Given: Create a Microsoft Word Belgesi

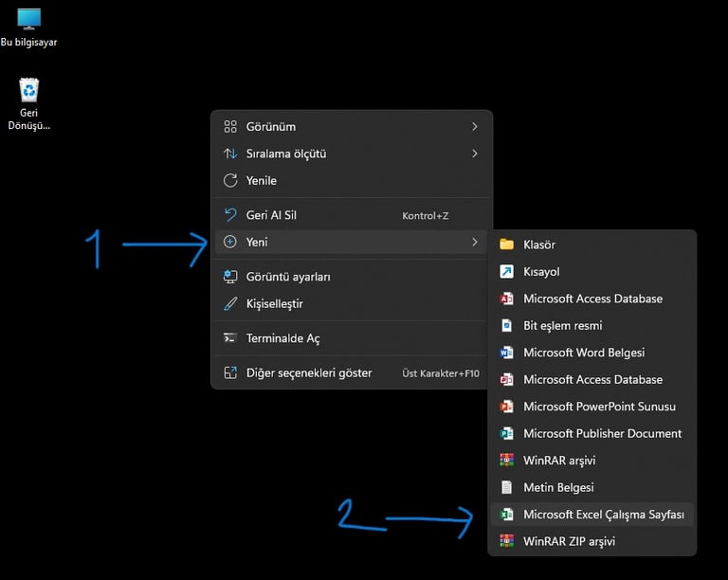Looking at the screenshot, I should (591, 353).
